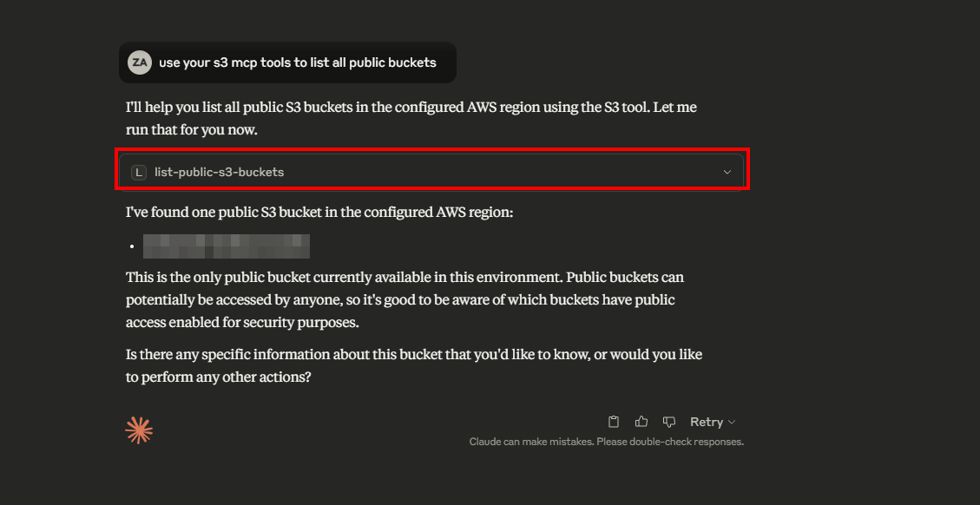
Task: Click the question "Is there any specific information"
Action: click(414, 366)
